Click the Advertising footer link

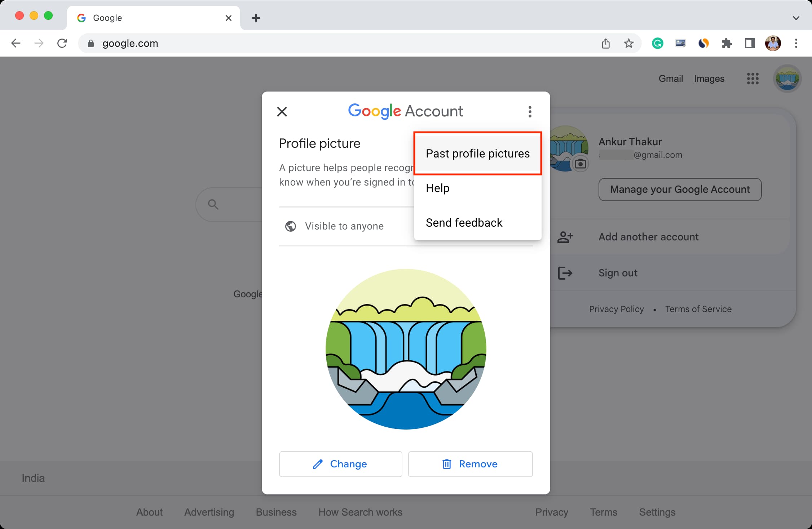(x=209, y=512)
